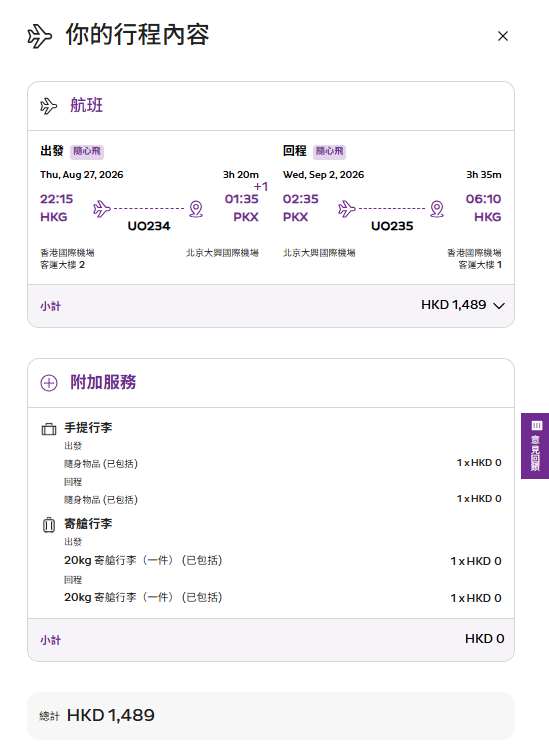The height and width of the screenshot is (747, 549).
Task: Click return arrival time 06:10
Action: pos(483,199)
